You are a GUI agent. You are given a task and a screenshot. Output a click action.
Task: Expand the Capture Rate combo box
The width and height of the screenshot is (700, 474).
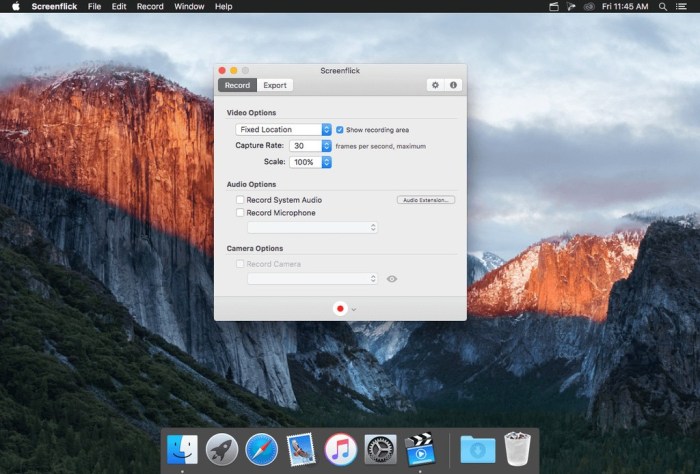tap(327, 146)
